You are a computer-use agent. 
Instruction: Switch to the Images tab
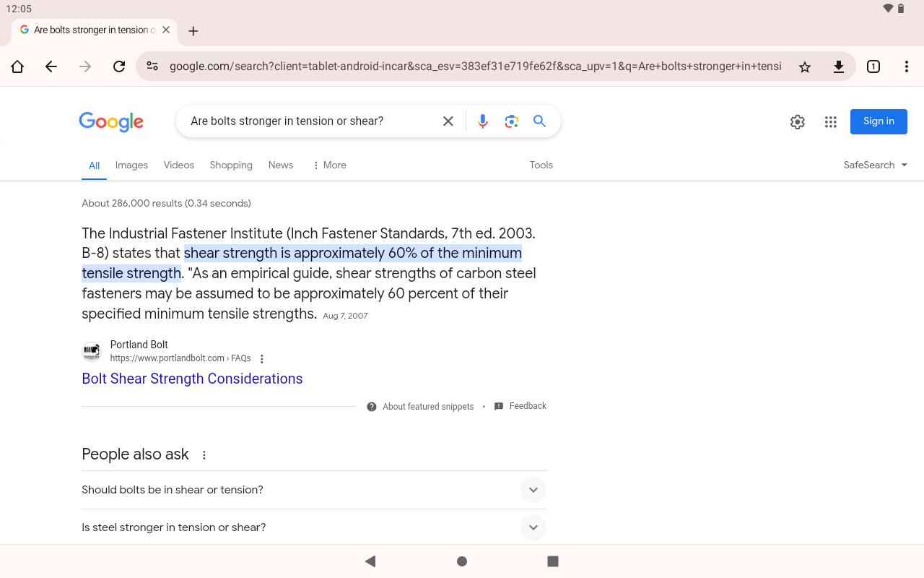coord(131,165)
